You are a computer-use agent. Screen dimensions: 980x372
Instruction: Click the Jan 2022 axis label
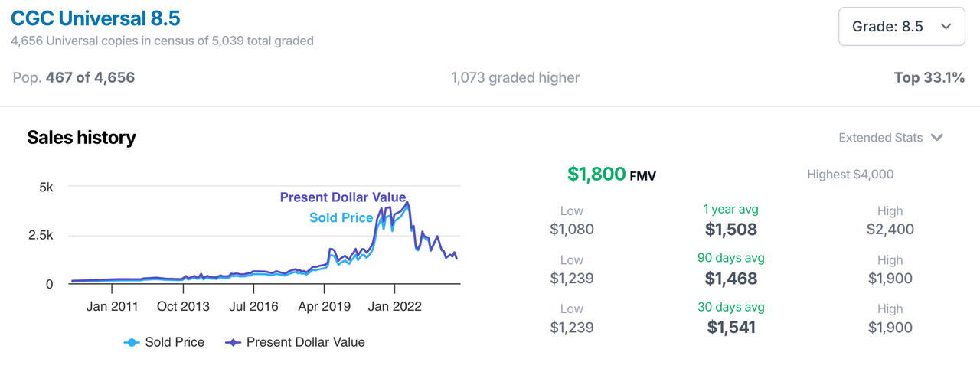point(394,306)
